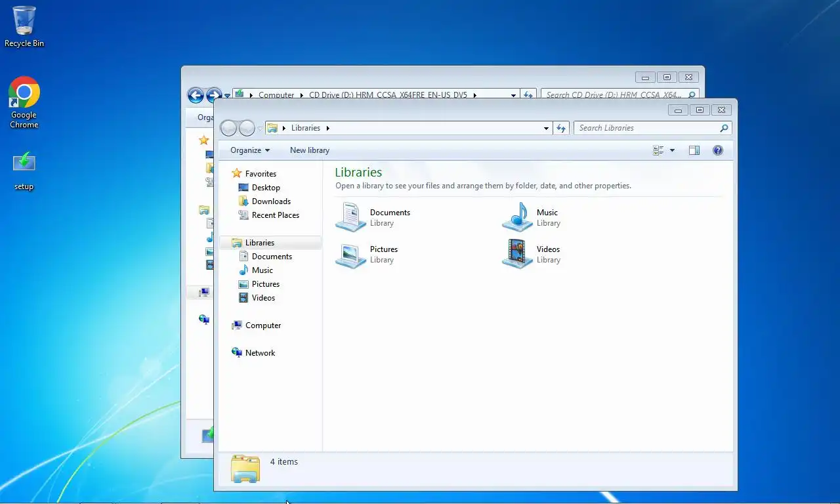Open the view options dropdown arrow
This screenshot has width=840, height=504.
point(672,150)
